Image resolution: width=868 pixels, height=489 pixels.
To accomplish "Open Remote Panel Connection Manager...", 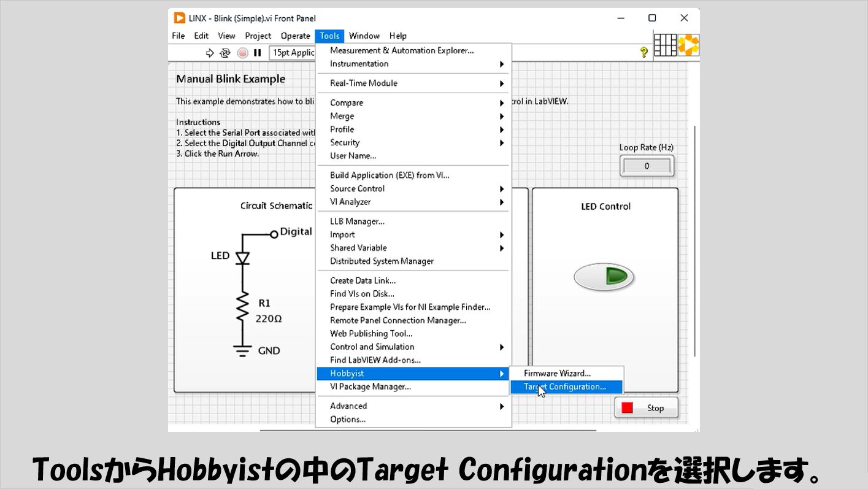I will (413, 321).
